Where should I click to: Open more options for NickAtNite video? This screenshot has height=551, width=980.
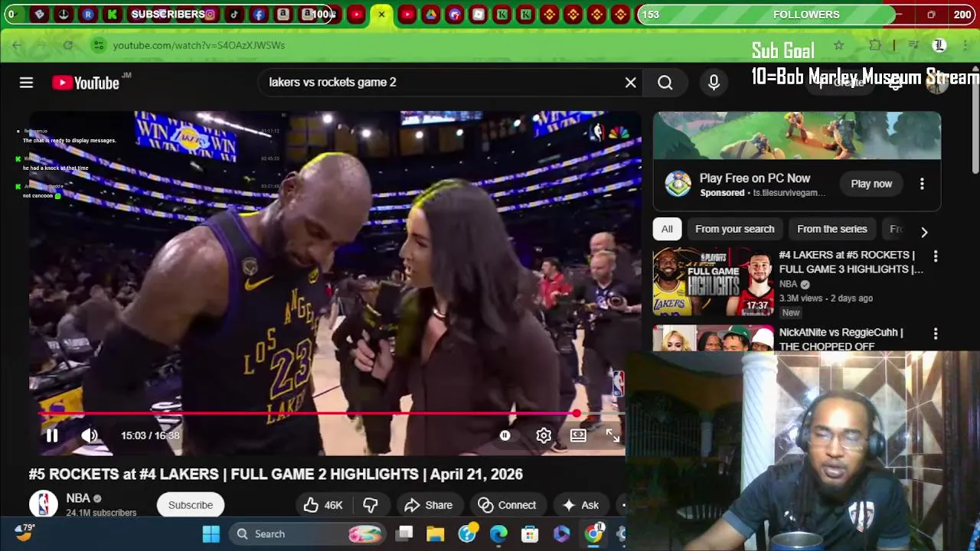click(x=935, y=334)
